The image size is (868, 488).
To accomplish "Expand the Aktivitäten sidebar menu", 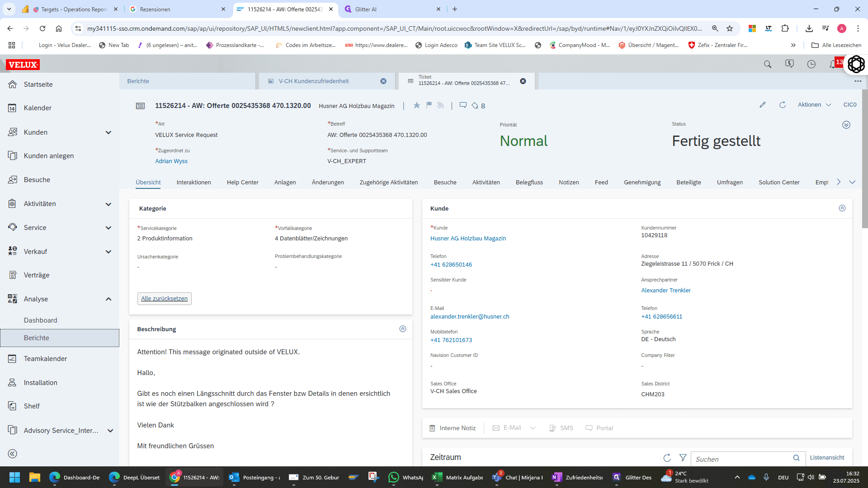I will (x=108, y=204).
